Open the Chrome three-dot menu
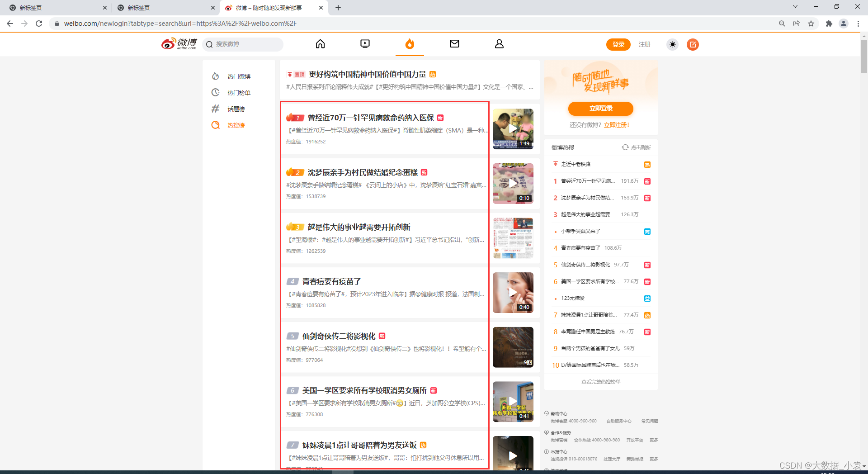The image size is (868, 474). pyautogui.click(x=858, y=24)
